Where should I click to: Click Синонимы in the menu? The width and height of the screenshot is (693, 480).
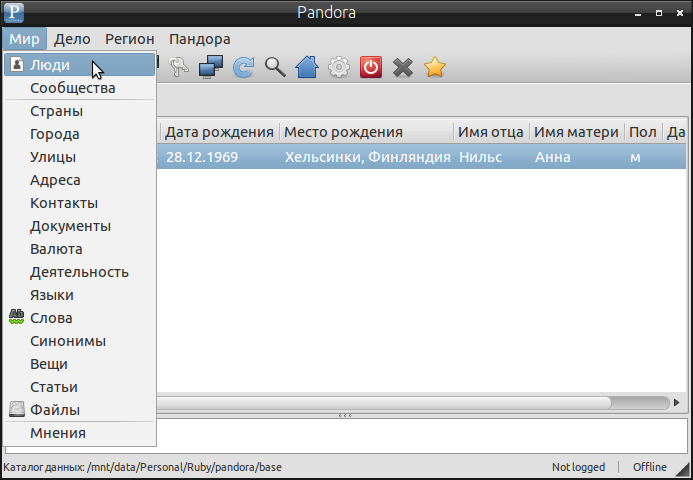point(80,341)
